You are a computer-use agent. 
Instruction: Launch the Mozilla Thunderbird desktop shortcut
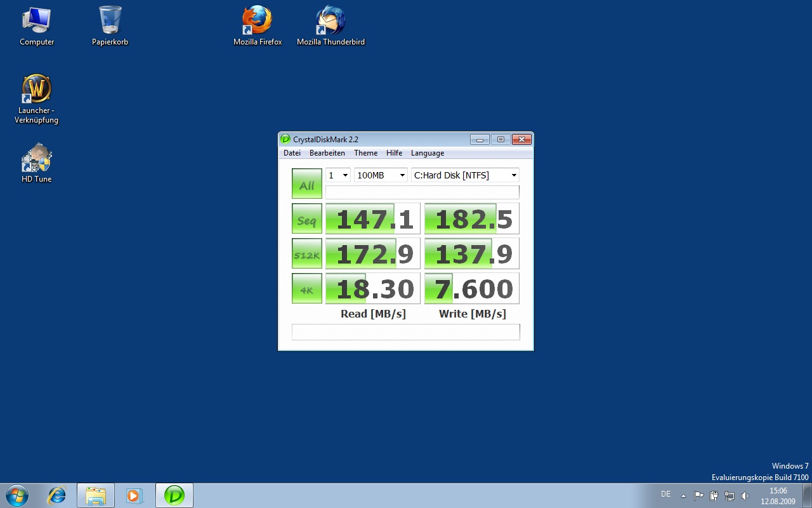click(331, 27)
